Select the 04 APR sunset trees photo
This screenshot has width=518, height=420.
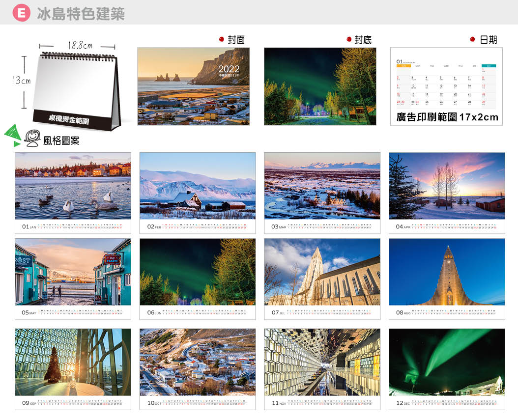tap(447, 186)
